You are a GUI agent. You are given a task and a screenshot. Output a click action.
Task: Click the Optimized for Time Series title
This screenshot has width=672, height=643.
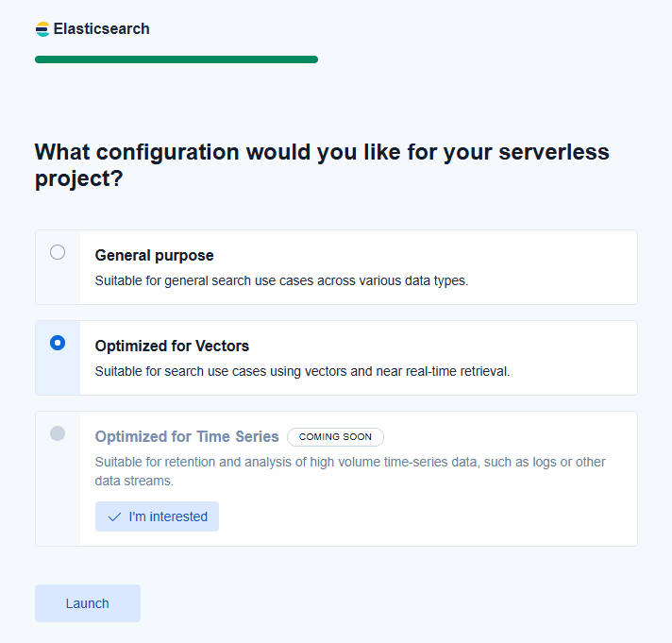187,436
